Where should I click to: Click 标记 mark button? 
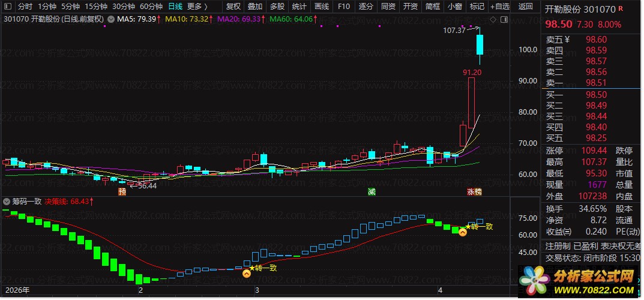[x=477, y=7]
